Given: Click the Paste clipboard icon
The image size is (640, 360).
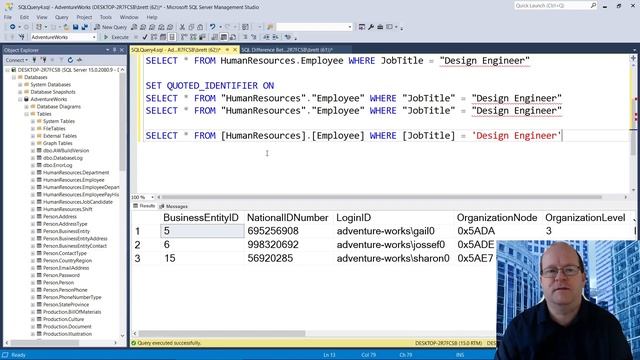Looking at the screenshot, I should tap(200, 27).
